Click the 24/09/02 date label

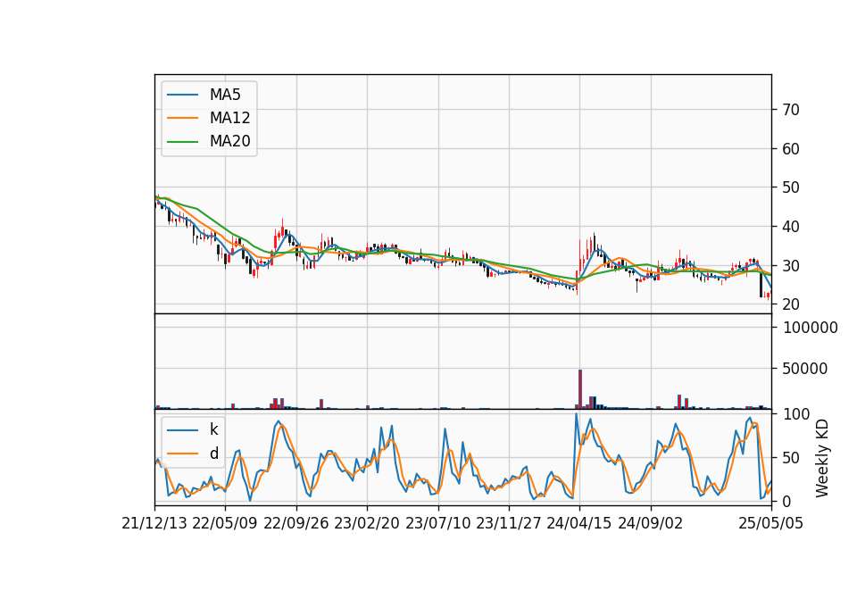(x=651, y=524)
